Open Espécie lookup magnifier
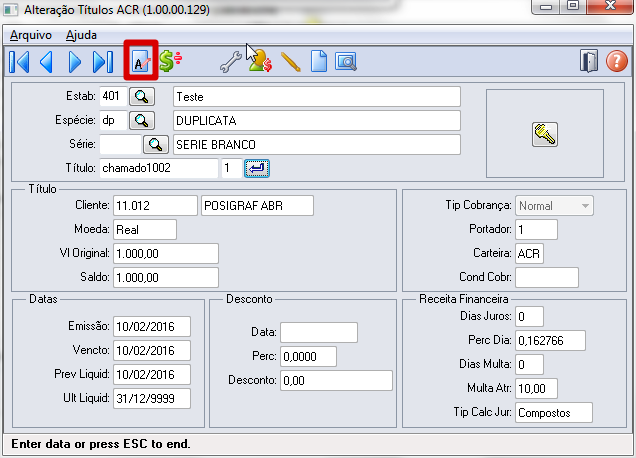Viewport: 636px width, 458px height. click(142, 120)
